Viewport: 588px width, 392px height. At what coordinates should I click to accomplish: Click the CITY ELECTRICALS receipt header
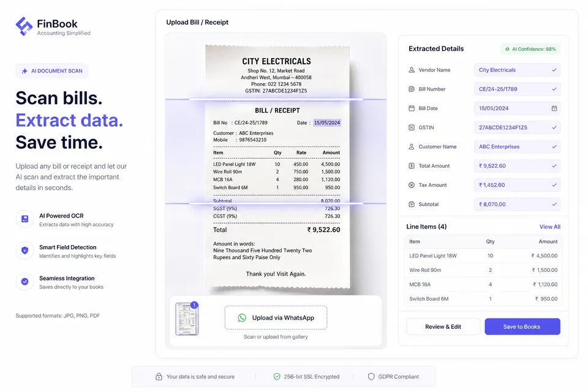click(276, 61)
